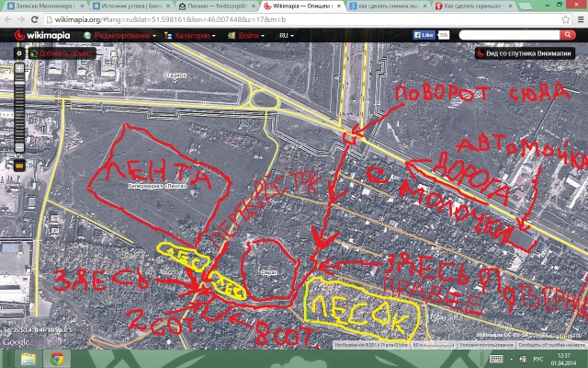Switch to the Записки Миллионера tab
This screenshot has width=588, height=368.
pyautogui.click(x=35, y=5)
